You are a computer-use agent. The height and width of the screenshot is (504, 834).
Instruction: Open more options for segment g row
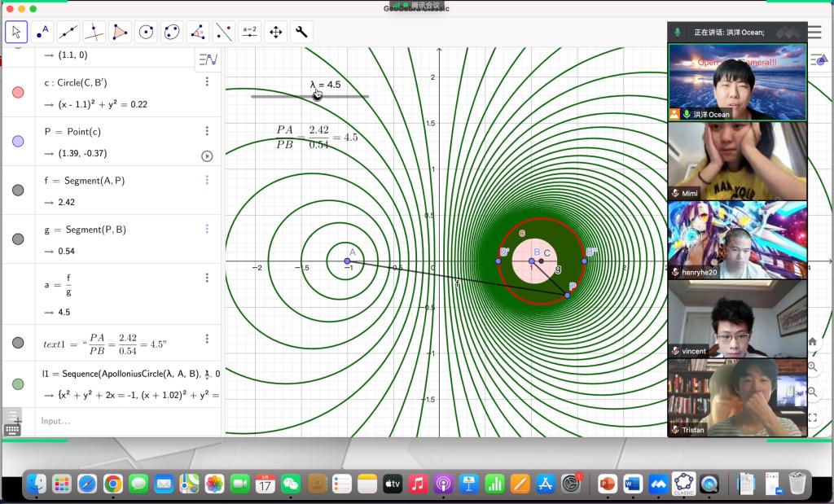(x=207, y=229)
